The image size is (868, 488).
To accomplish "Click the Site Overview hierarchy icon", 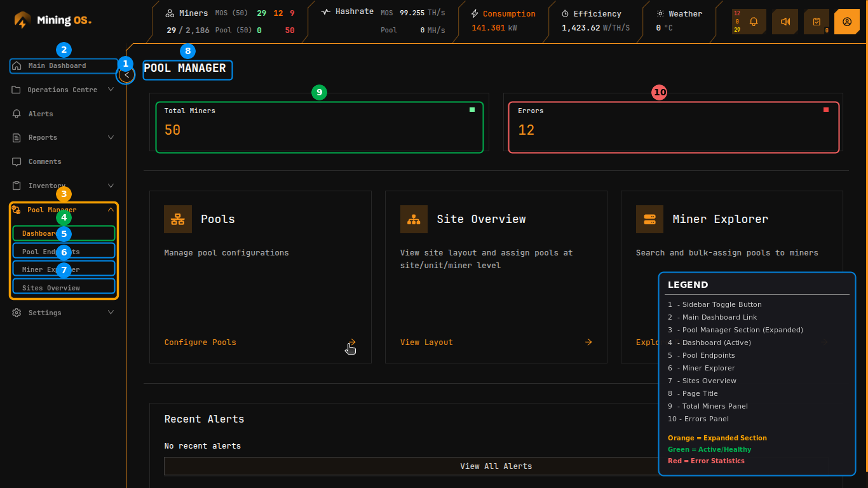I will (414, 219).
